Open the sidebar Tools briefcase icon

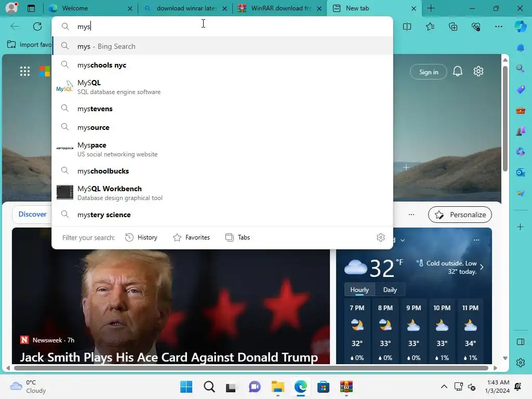(x=521, y=110)
